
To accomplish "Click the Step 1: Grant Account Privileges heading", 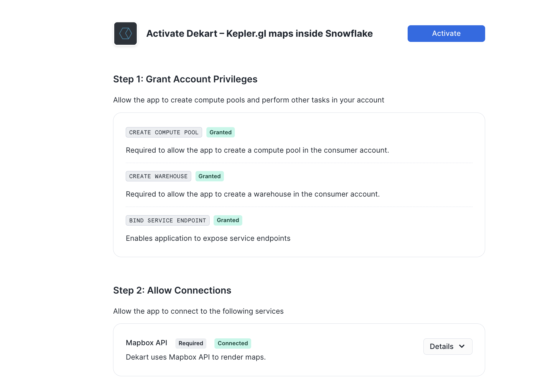I will click(185, 79).
